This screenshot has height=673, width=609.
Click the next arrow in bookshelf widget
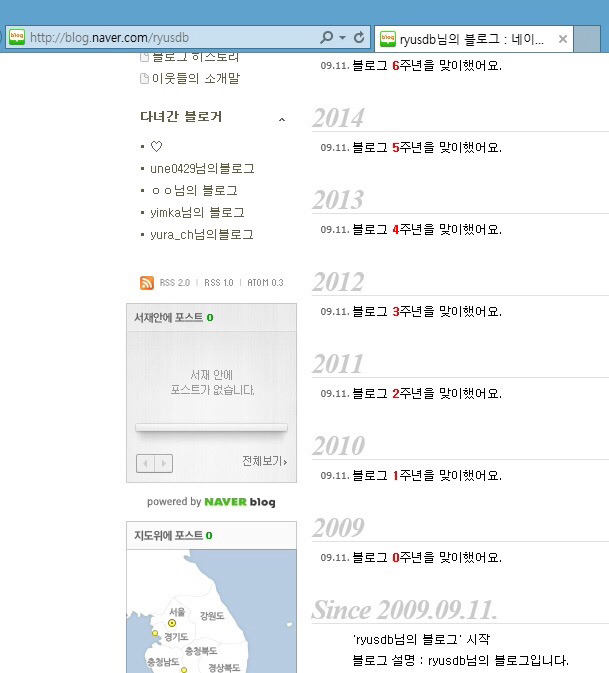point(164,464)
